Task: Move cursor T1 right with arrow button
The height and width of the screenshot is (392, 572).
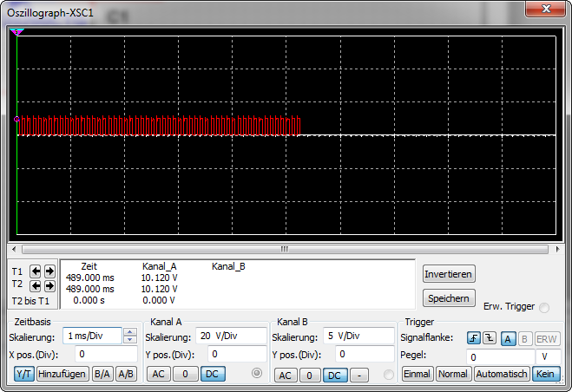Action: coord(49,271)
